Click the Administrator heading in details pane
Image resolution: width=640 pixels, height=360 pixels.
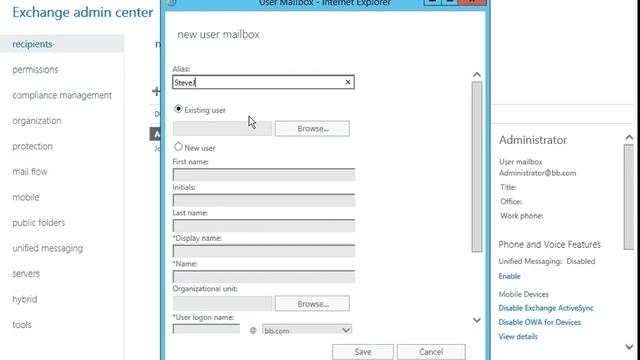click(533, 140)
